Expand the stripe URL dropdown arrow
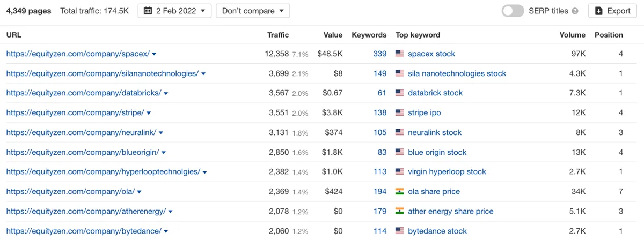Screen dimensions: 644x240 pyautogui.click(x=149, y=113)
